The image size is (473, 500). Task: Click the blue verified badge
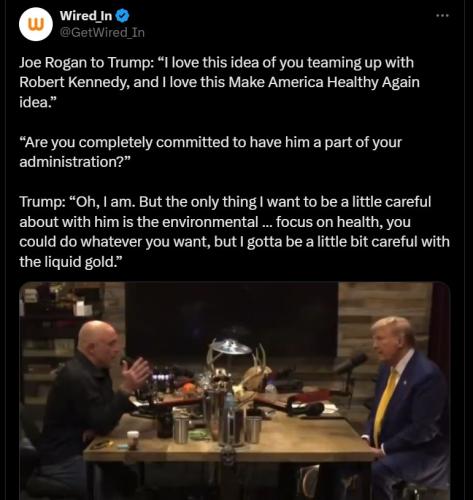[122, 16]
